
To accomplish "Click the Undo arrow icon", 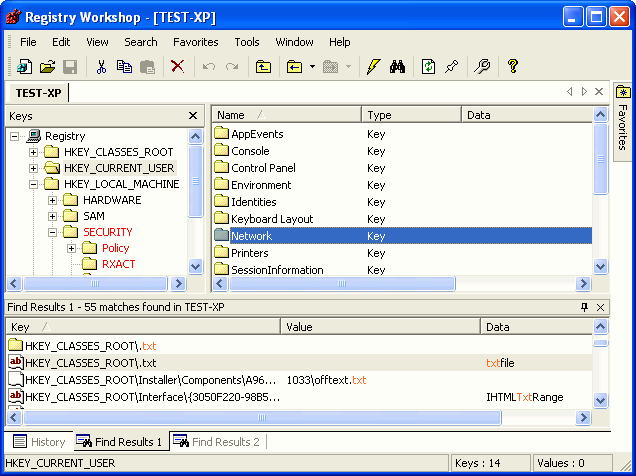I will [x=209, y=66].
